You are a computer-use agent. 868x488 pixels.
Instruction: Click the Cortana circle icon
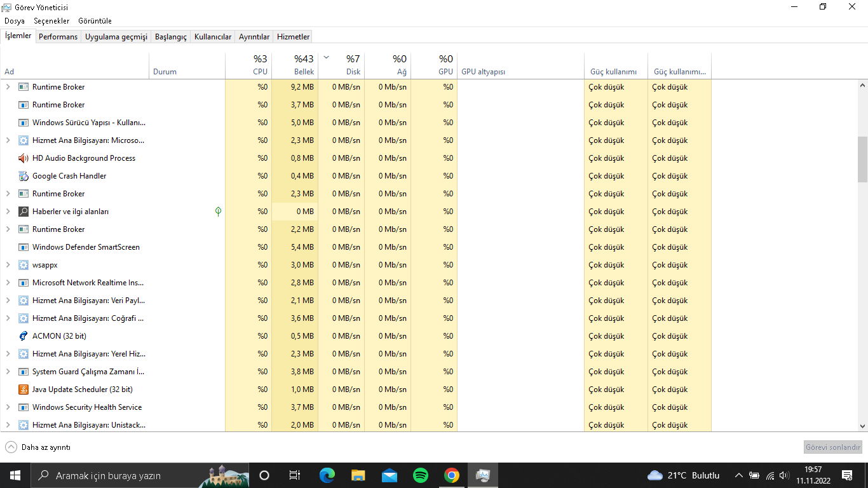tap(264, 475)
